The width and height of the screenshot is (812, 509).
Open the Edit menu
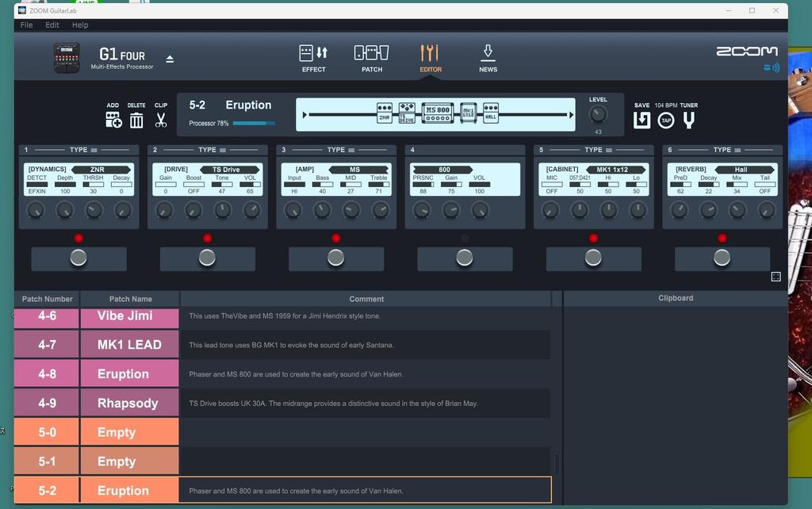(x=52, y=25)
